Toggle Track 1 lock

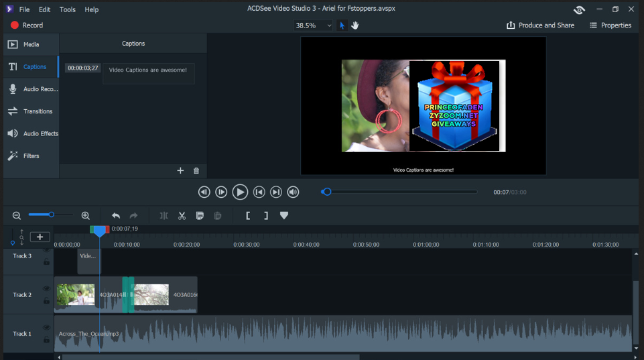click(46, 339)
